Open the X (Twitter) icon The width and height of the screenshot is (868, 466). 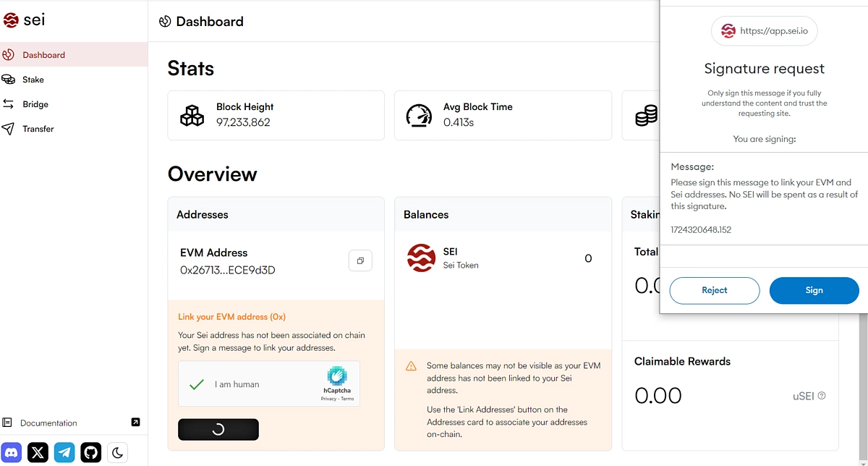(38, 453)
